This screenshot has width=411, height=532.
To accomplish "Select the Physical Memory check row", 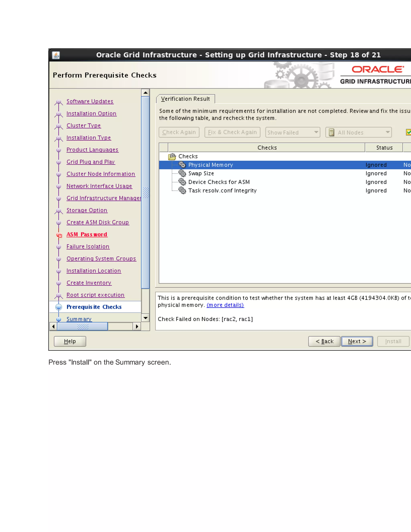I will (285, 165).
